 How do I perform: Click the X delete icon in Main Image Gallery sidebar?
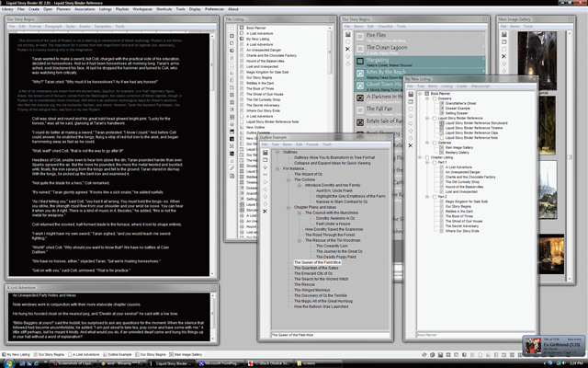coord(503,56)
